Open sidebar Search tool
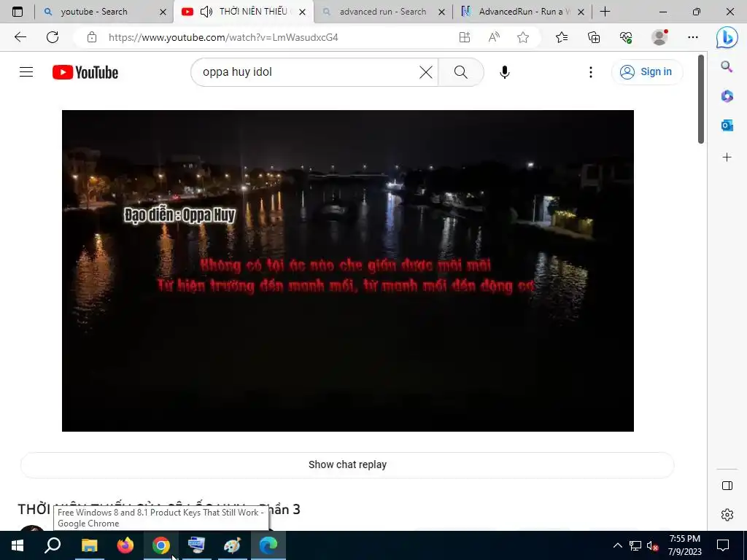 click(x=727, y=66)
